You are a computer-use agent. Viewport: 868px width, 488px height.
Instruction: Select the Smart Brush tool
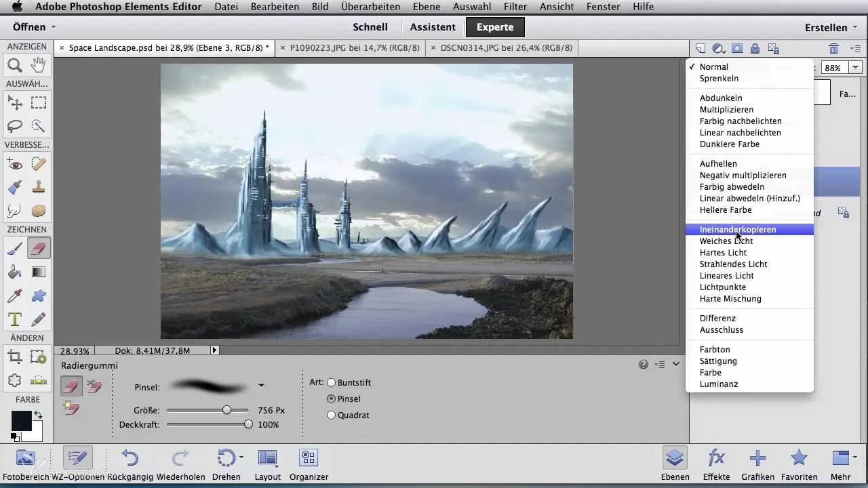click(x=15, y=187)
